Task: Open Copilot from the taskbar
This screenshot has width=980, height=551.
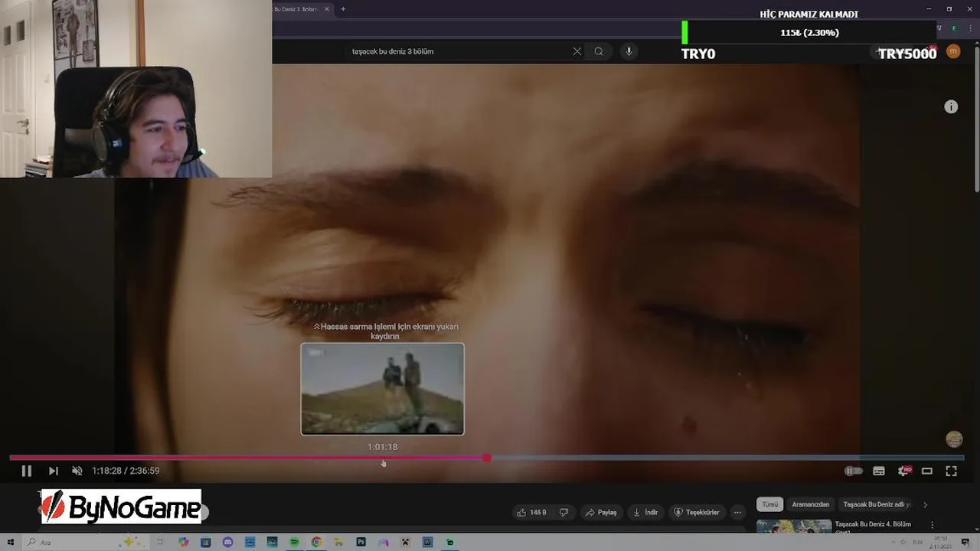Action: click(183, 543)
